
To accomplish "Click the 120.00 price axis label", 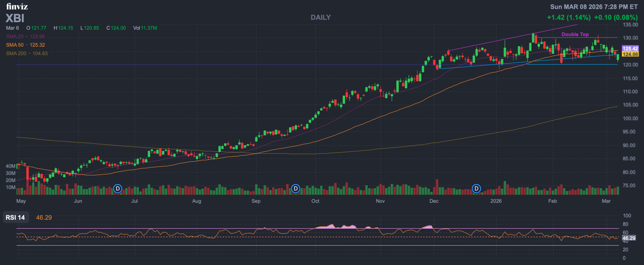I will click(x=630, y=65).
